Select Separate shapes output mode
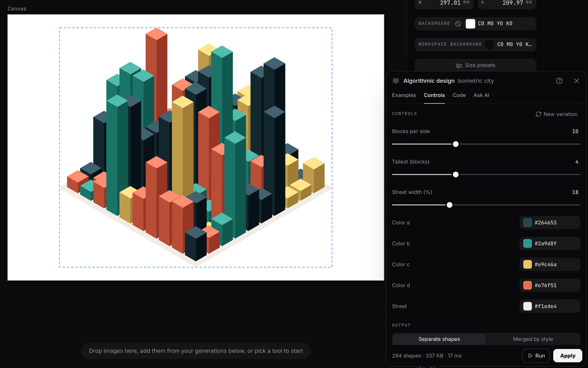Image resolution: width=588 pixels, height=368 pixels. [x=439, y=339]
